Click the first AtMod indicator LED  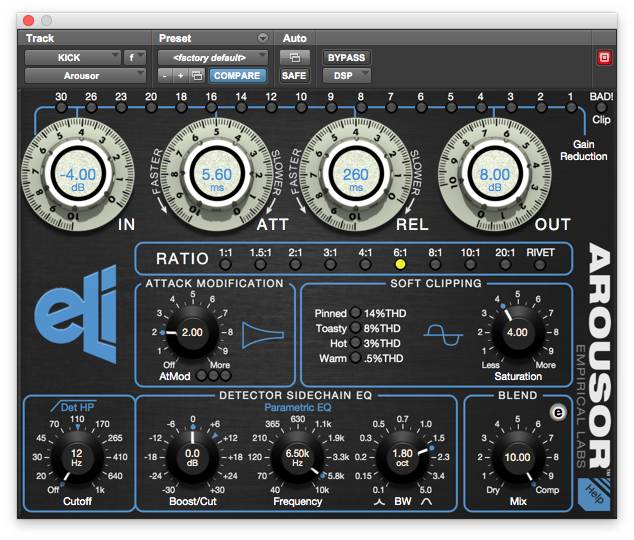pyautogui.click(x=201, y=375)
